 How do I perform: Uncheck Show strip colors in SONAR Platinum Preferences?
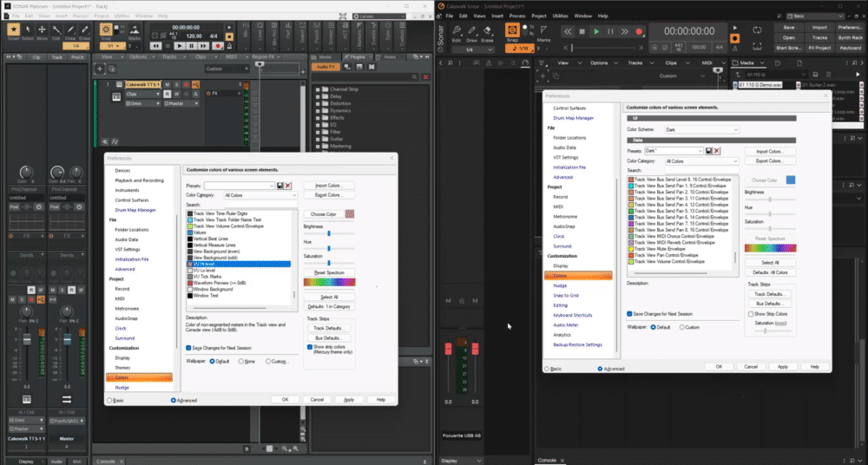(310, 347)
